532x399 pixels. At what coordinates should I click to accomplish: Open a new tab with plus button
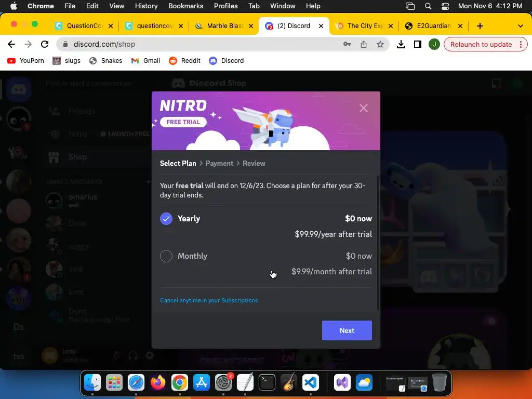(480, 26)
